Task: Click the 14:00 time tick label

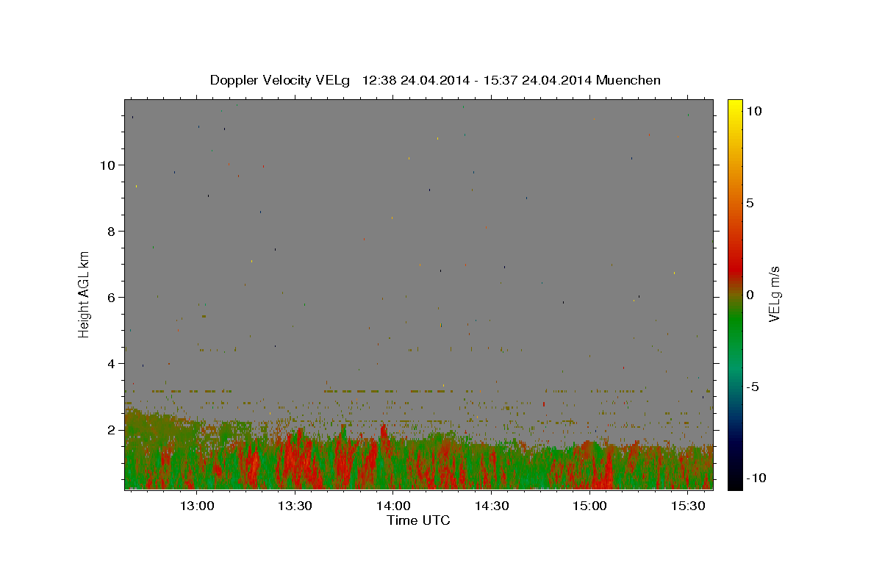Action: tap(393, 506)
